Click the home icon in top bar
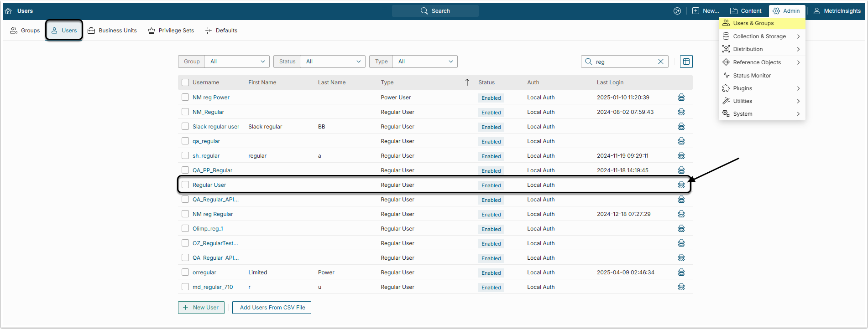This screenshot has width=868, height=329. tap(8, 11)
